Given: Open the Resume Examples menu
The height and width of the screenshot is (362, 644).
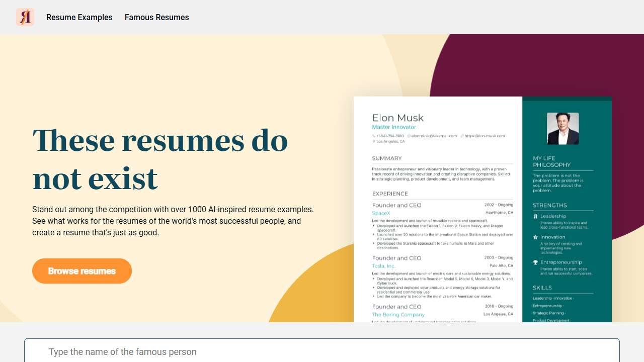Looking at the screenshot, I should (x=79, y=17).
